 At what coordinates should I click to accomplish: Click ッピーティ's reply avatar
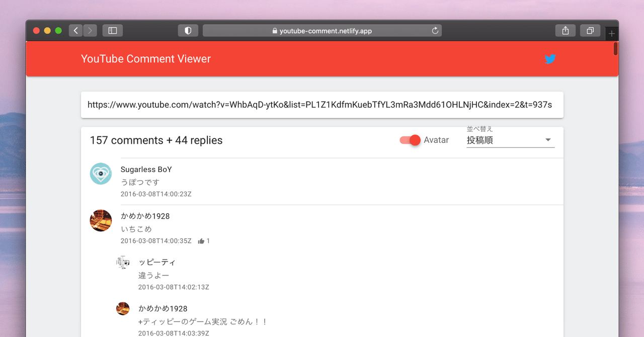[123, 263]
